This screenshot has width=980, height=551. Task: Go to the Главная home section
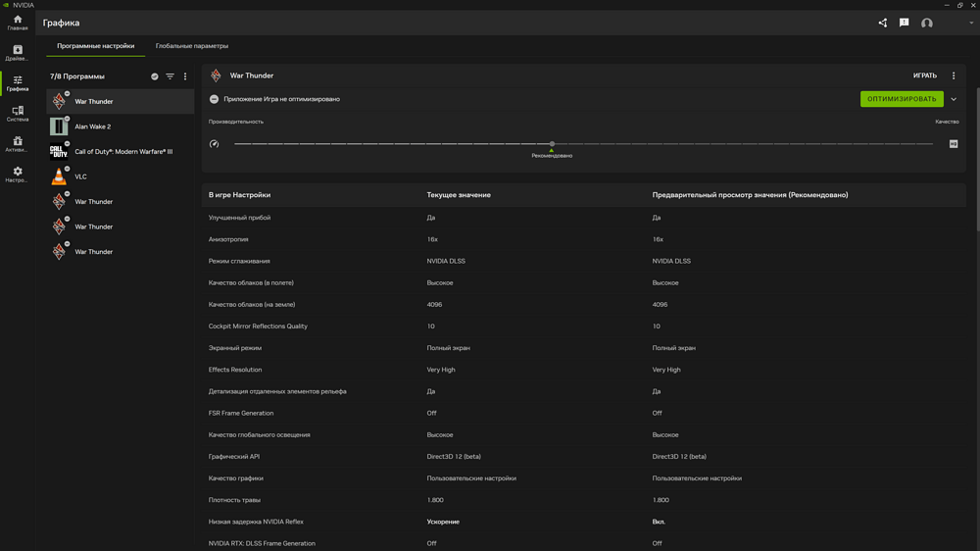click(x=18, y=23)
